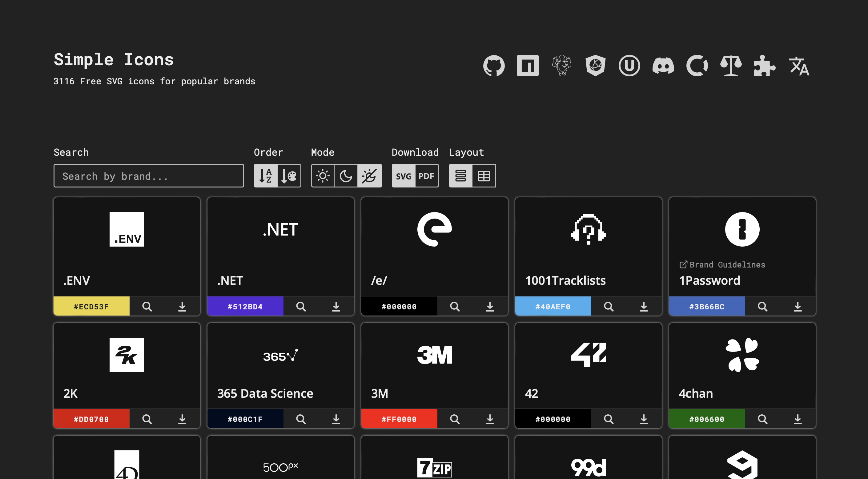868x479 pixels.
Task: Download the .ENV icon
Action: tap(182, 306)
